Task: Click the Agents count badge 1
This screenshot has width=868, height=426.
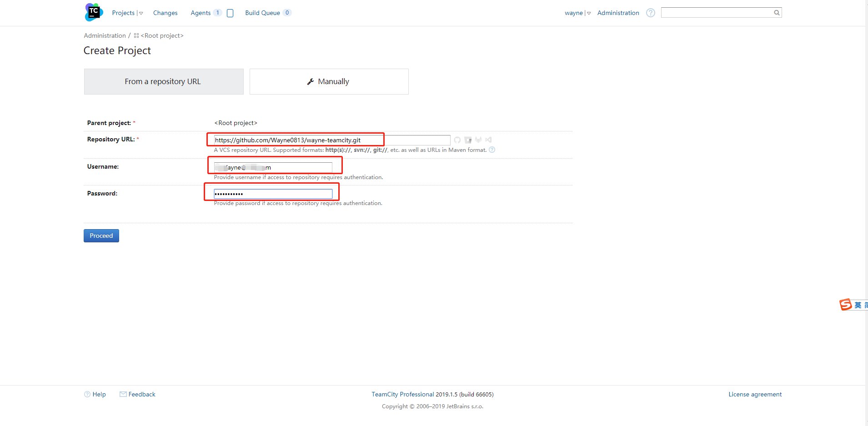Action: 217,13
